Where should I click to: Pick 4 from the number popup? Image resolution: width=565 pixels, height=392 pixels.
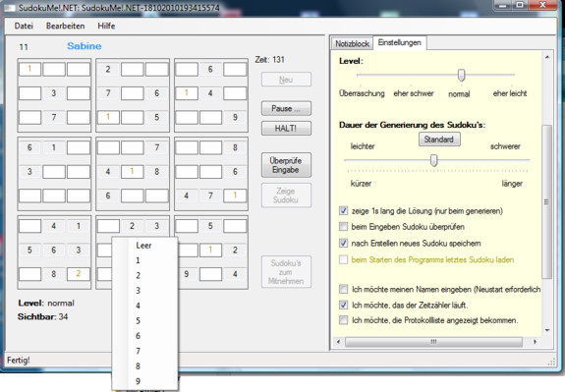tap(138, 306)
